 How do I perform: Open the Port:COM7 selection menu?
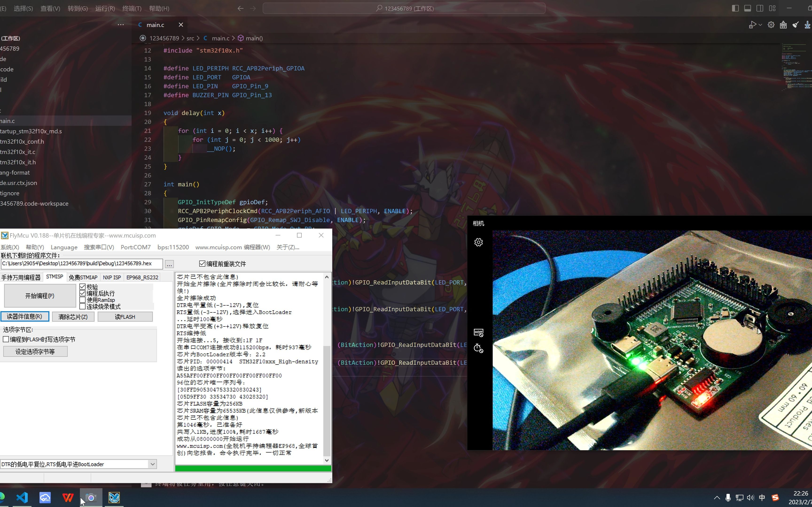pyautogui.click(x=135, y=247)
